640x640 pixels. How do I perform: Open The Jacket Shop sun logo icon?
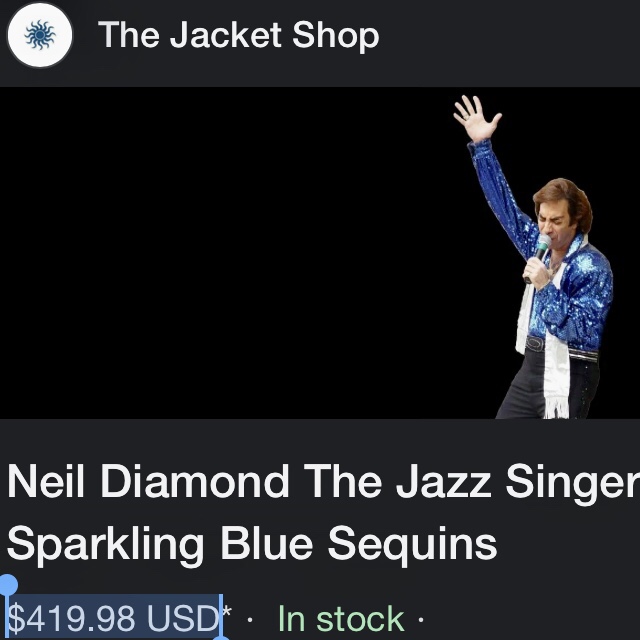point(40,36)
